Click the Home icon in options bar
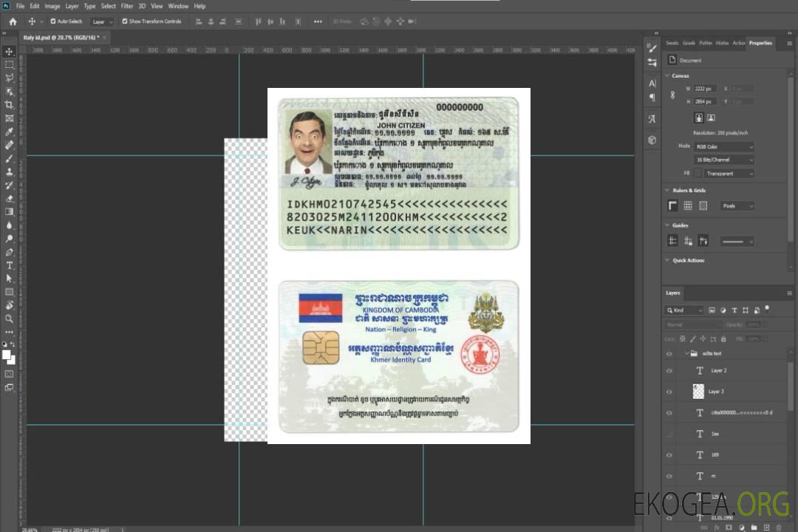The image size is (798, 532). pyautogui.click(x=13, y=21)
